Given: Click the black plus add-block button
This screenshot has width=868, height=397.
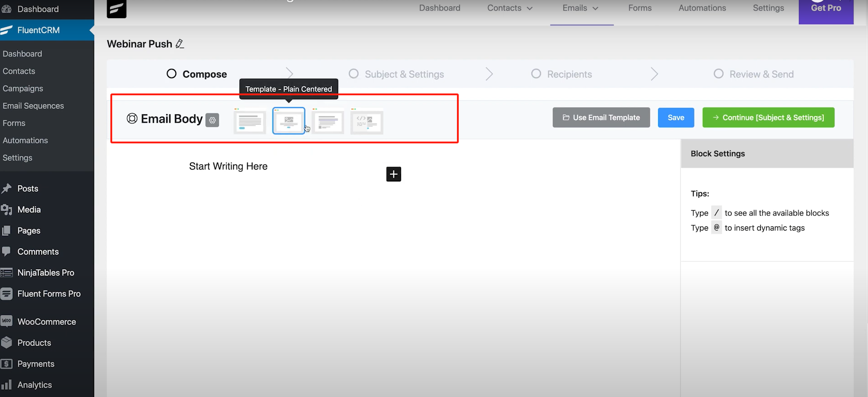Looking at the screenshot, I should (393, 174).
